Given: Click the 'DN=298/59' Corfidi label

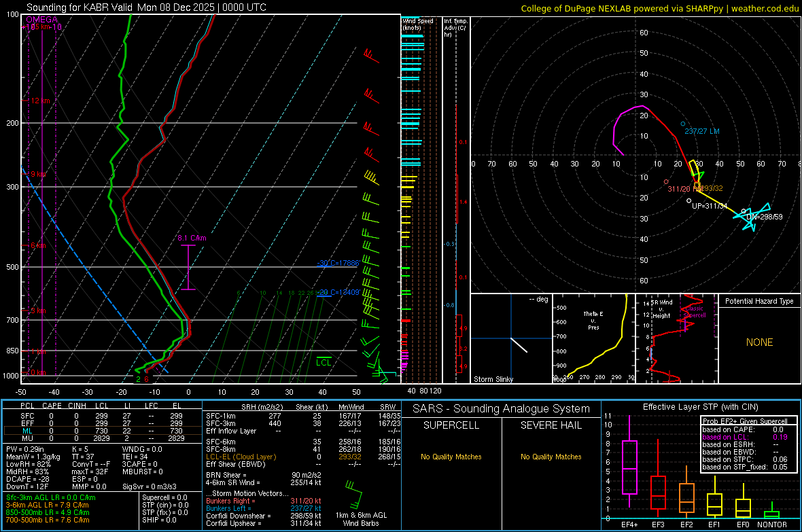Looking at the screenshot, I should point(764,217).
